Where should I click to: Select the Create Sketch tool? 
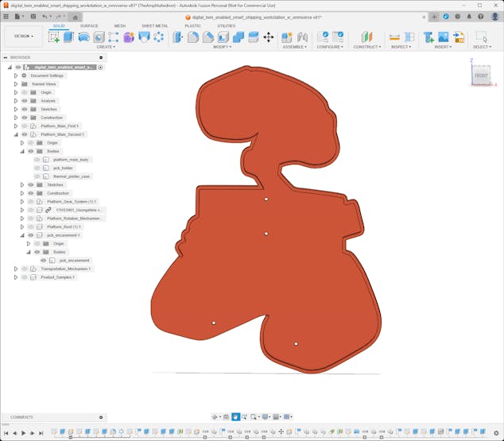click(54, 37)
